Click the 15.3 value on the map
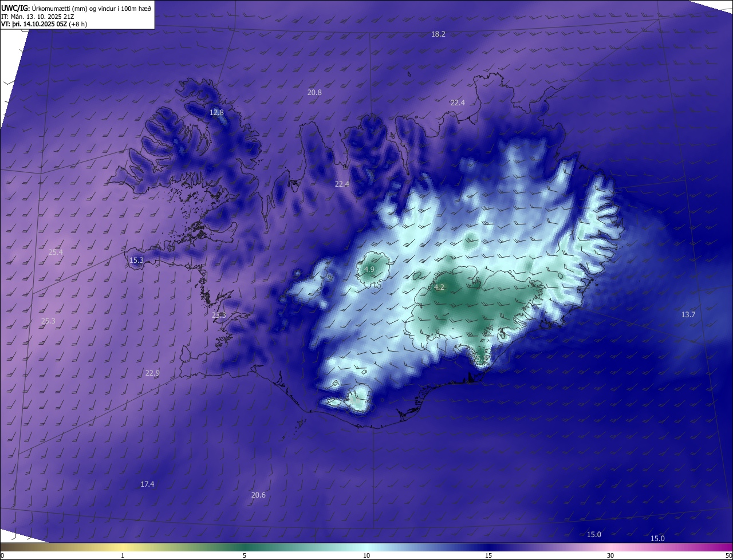The width and height of the screenshot is (733, 560). click(x=136, y=260)
